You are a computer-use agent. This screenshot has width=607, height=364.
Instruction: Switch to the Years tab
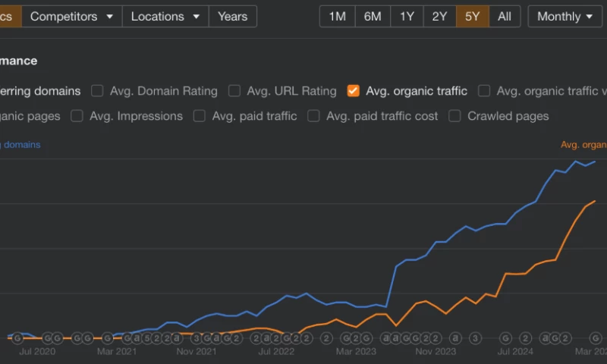232,16
